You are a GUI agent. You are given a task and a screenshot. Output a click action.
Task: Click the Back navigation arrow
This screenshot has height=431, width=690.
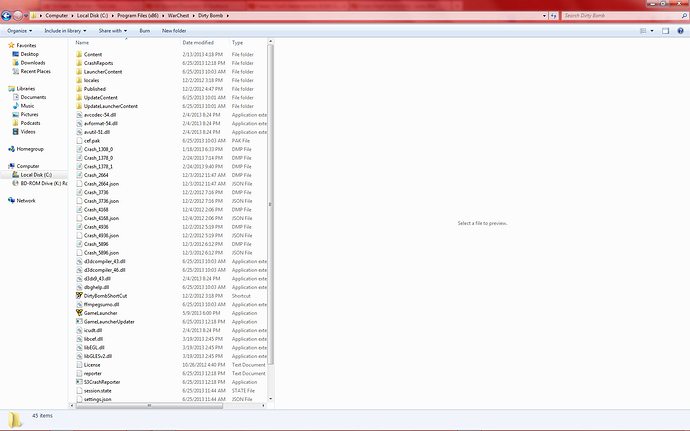8,16
